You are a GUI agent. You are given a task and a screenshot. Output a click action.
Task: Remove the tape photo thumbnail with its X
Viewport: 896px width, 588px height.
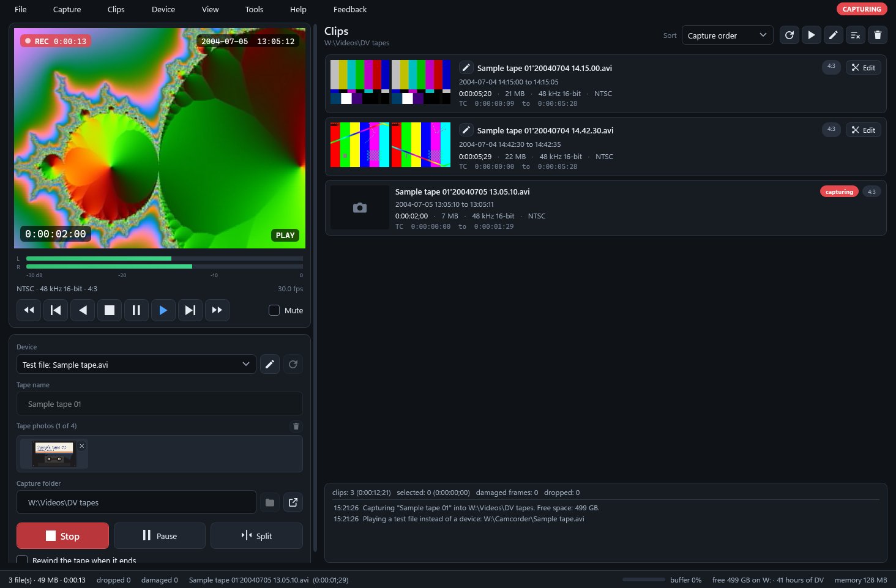point(82,446)
